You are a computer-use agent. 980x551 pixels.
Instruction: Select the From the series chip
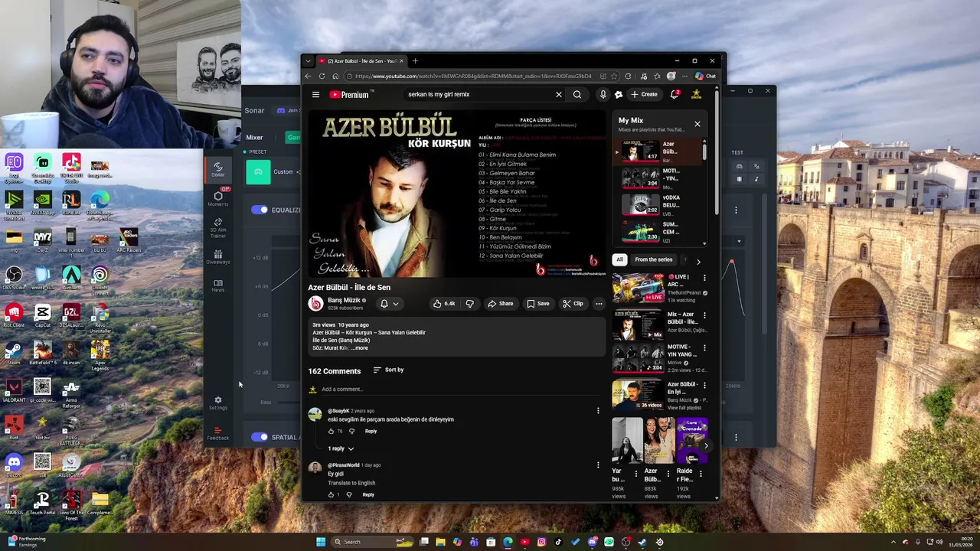653,259
